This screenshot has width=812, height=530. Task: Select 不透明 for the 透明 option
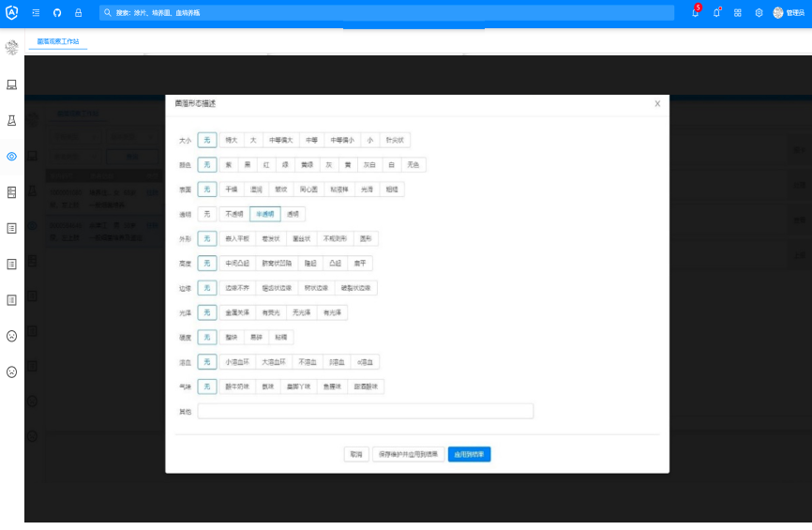coord(234,214)
